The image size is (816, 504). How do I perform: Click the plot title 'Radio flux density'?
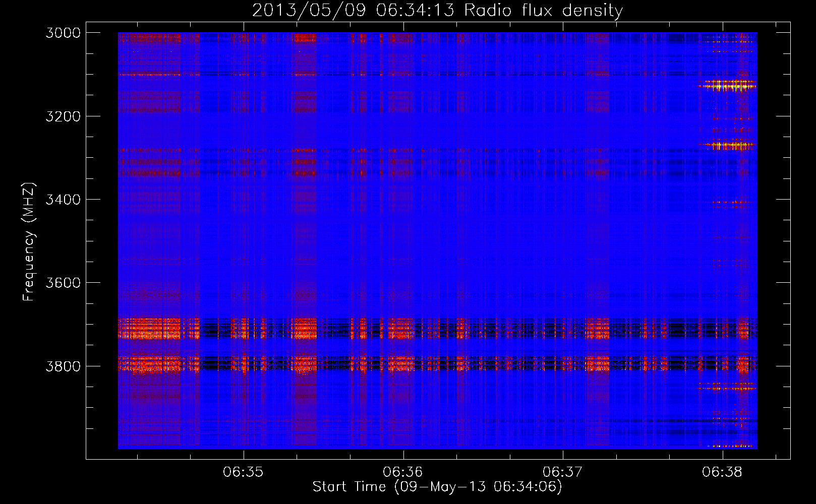pyautogui.click(x=544, y=10)
